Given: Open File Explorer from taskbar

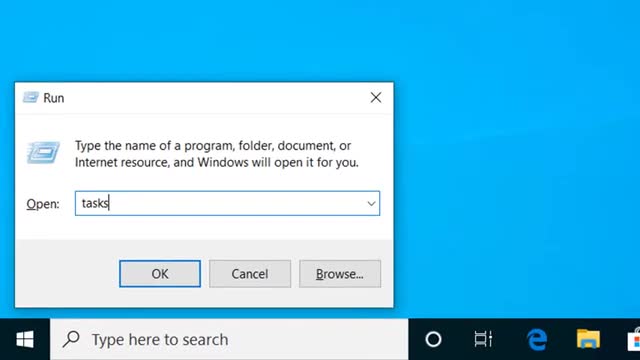Looking at the screenshot, I should [x=588, y=339].
